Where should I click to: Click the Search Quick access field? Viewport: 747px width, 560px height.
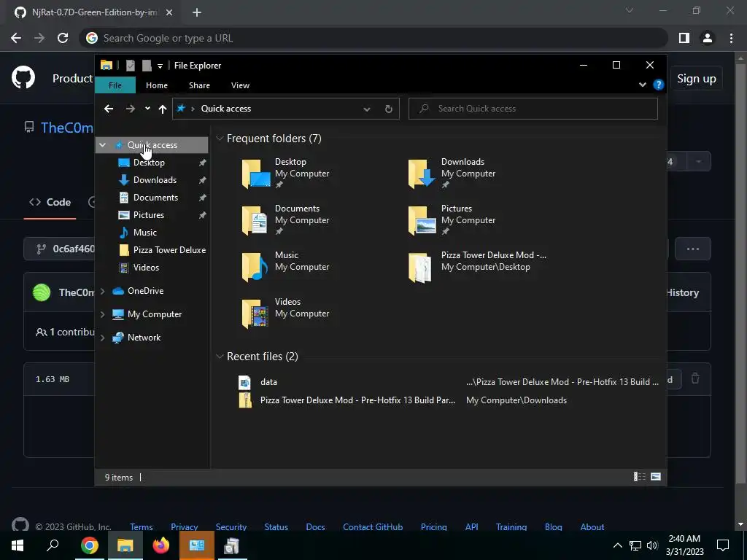[x=533, y=109]
